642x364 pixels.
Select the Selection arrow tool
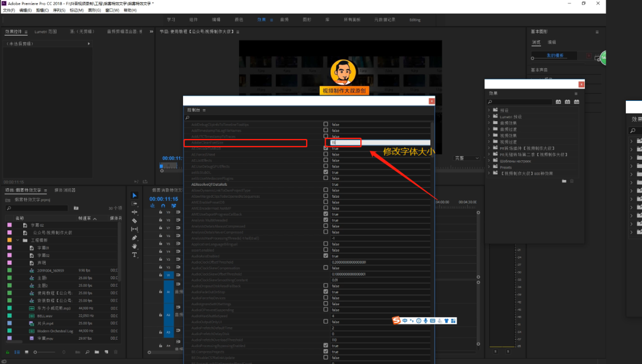(134, 195)
